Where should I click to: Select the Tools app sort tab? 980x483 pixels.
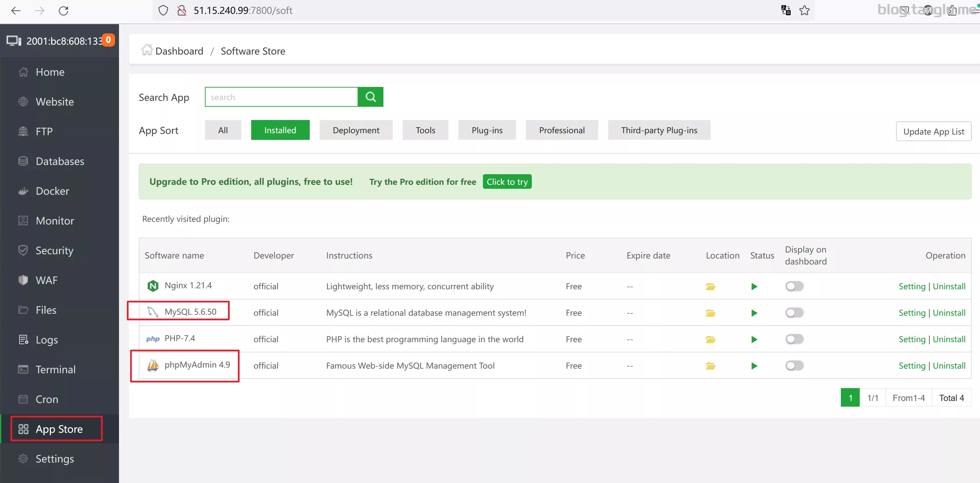pyautogui.click(x=425, y=130)
